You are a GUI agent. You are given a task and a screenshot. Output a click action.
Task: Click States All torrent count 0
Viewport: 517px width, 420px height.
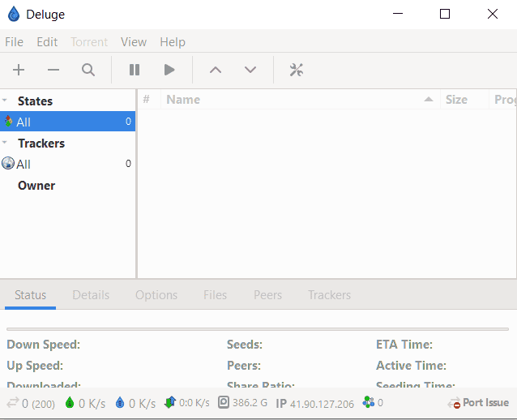(128, 122)
